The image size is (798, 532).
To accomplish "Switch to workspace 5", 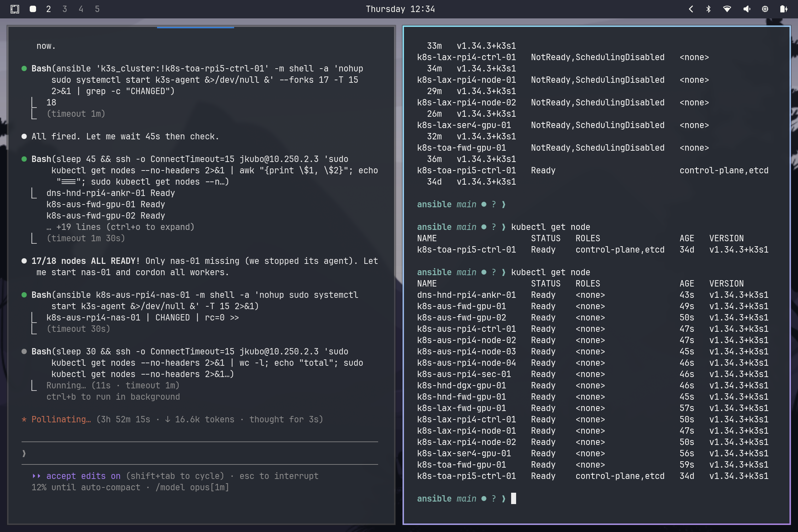I will point(97,9).
